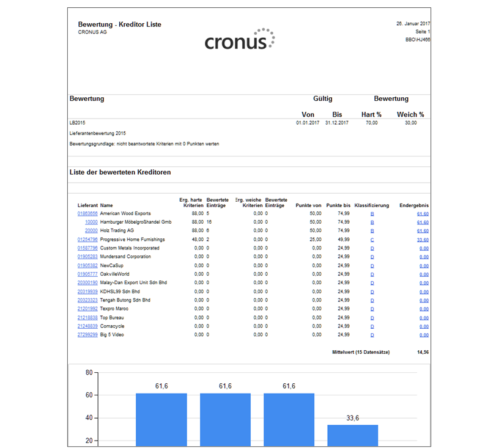This screenshot has width=499, height=448.
Task: Click classification B for Hamburger Möbelgroßhandel
Action: [372, 222]
